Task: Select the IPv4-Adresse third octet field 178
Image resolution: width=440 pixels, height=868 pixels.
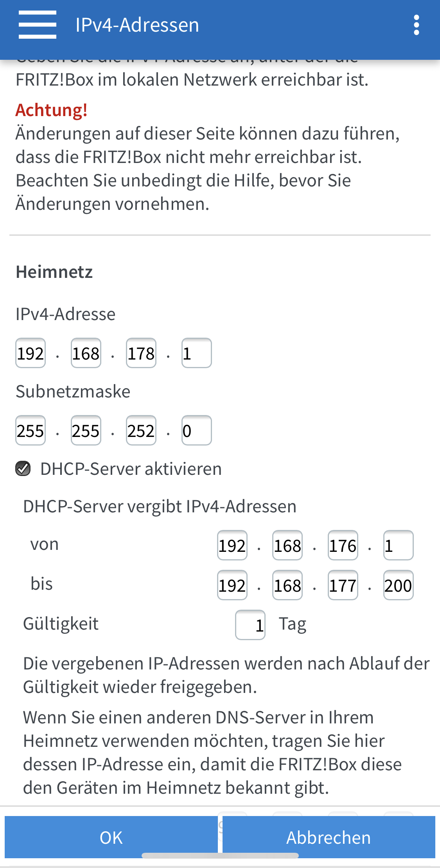Action: coord(141,353)
